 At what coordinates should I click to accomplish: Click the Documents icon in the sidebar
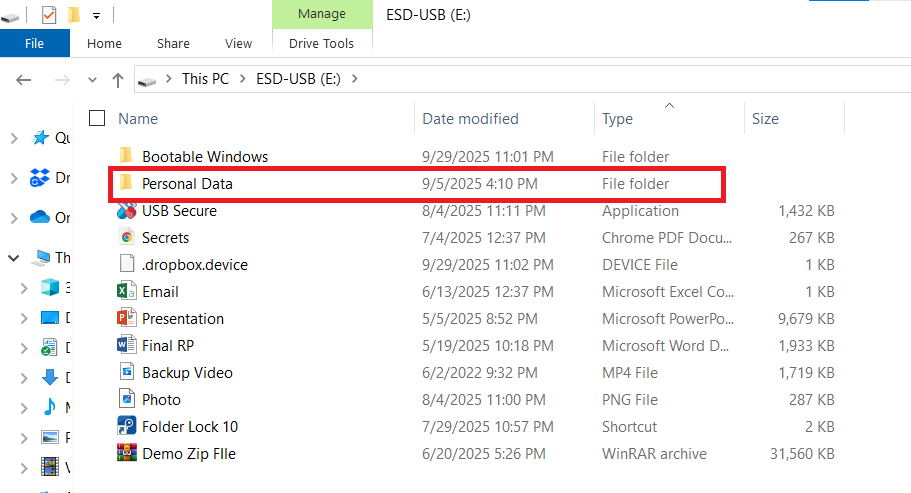pos(49,347)
